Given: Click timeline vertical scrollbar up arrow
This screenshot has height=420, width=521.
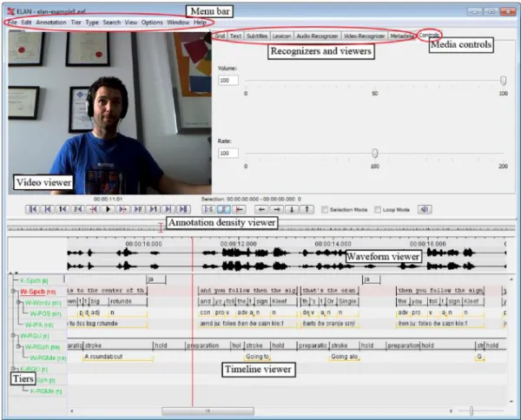Looking at the screenshot, I should 511,280.
